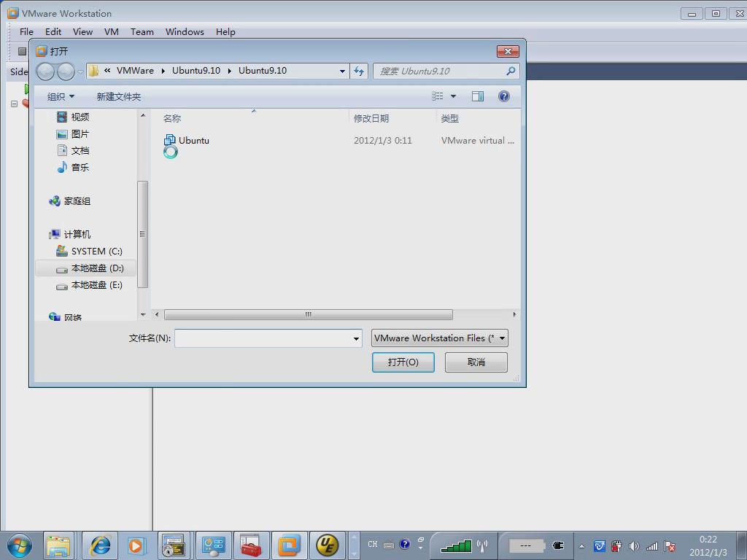
Task: Open UltraEdit from the taskbar
Action: click(x=328, y=545)
